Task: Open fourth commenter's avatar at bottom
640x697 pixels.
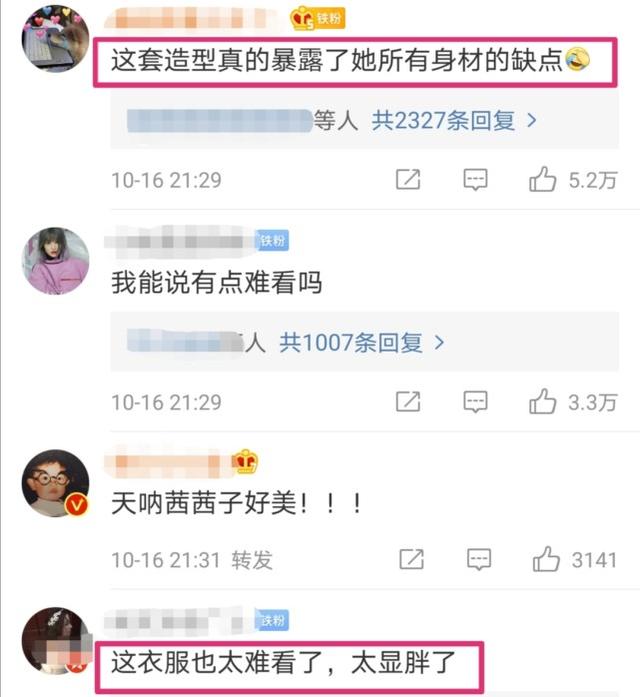Action: click(x=56, y=641)
